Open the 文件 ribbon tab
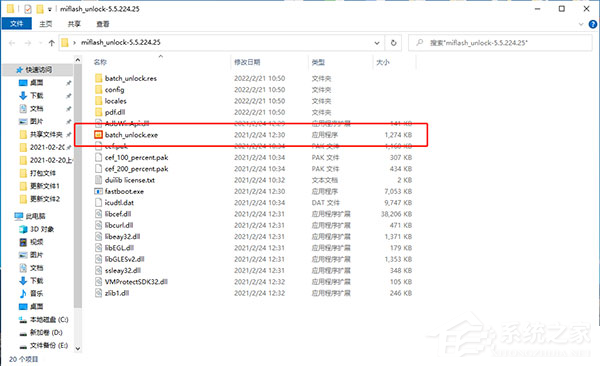Screen dimensions: 600x366 (x=16, y=24)
